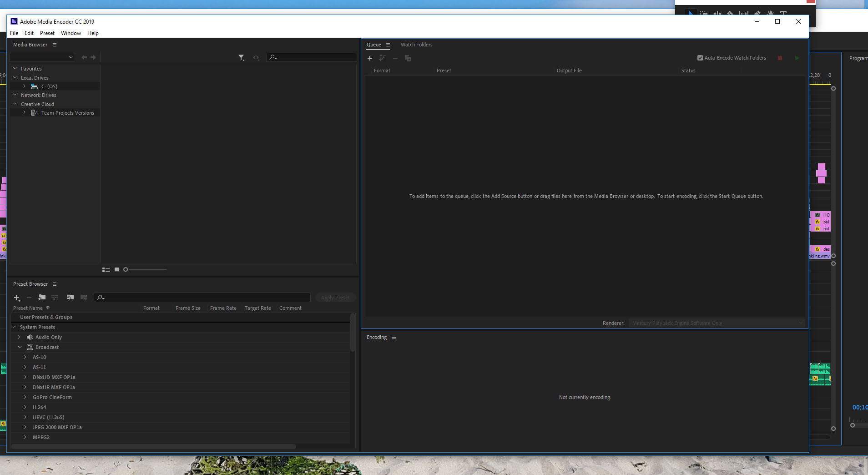Viewport: 868px width, 475px height.
Task: Export presets in Preset Browser
Action: [x=84, y=298]
